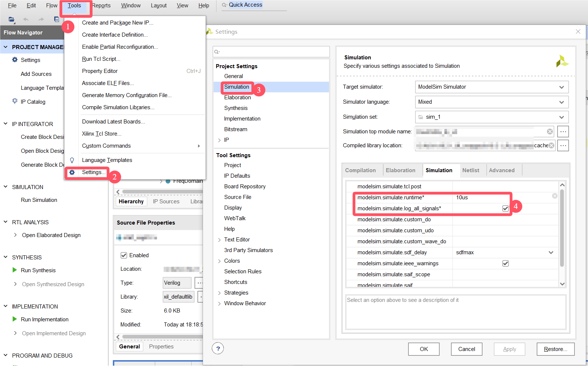Click the Quick Access search magnifier
This screenshot has height=366, width=588.
coord(224,5)
